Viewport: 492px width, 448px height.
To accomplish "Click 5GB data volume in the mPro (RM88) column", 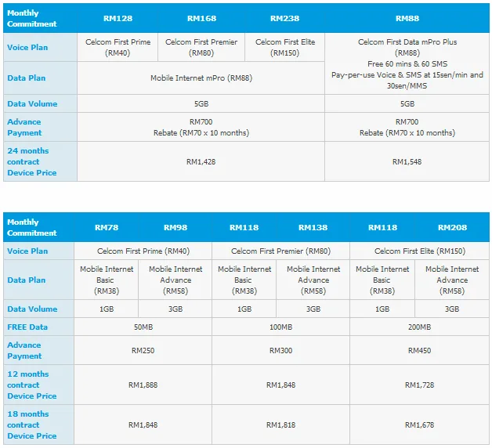I will point(201,104).
